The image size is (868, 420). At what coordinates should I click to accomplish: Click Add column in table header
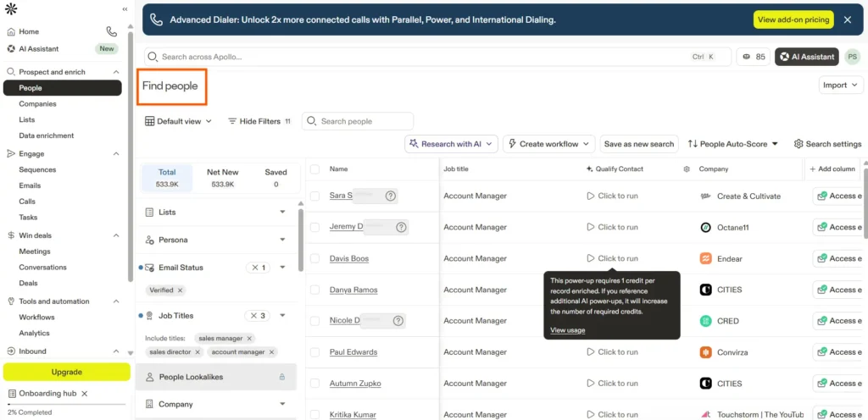[x=832, y=169]
